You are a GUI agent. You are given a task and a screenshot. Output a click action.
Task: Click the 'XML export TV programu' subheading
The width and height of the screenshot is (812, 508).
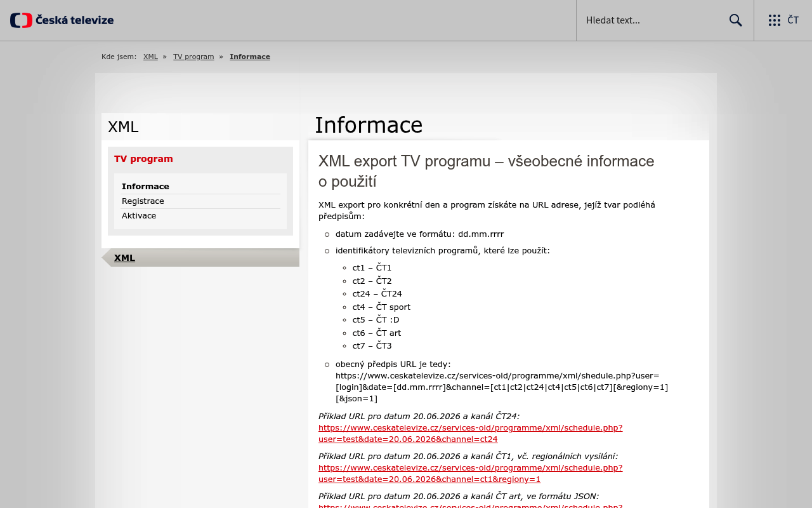pos(486,171)
